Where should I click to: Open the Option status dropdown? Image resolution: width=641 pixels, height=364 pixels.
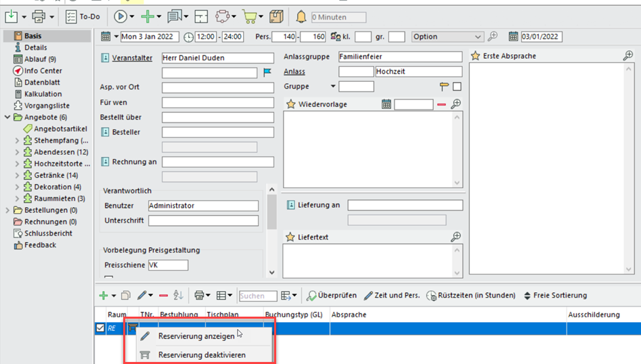pyautogui.click(x=447, y=37)
